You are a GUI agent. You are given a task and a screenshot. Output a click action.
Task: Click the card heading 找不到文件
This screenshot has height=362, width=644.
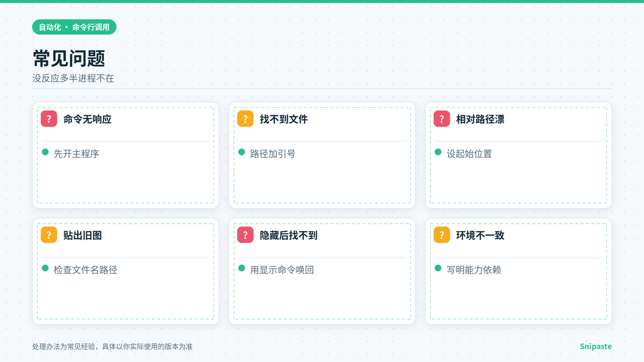pyautogui.click(x=284, y=120)
